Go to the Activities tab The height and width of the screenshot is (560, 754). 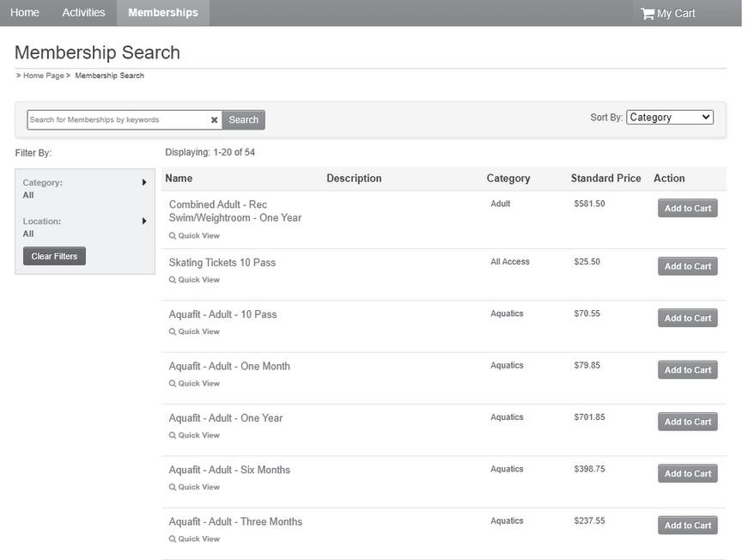(83, 13)
